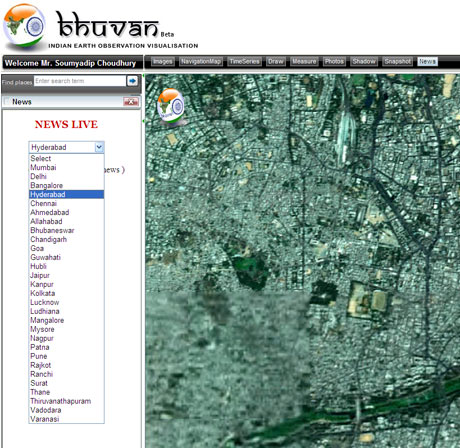Screen dimensions: 460x448
Task: Select highlighted Hyderabad list option
Action: (x=67, y=194)
